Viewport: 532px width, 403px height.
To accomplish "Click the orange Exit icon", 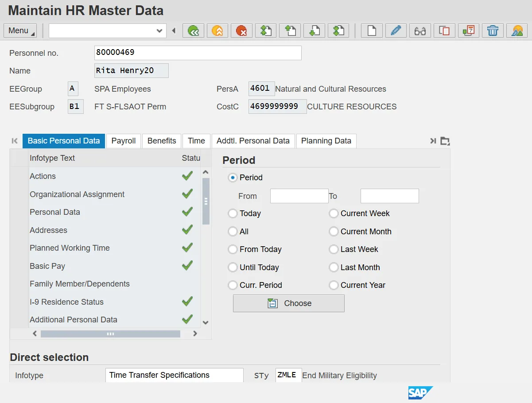I will click(217, 31).
